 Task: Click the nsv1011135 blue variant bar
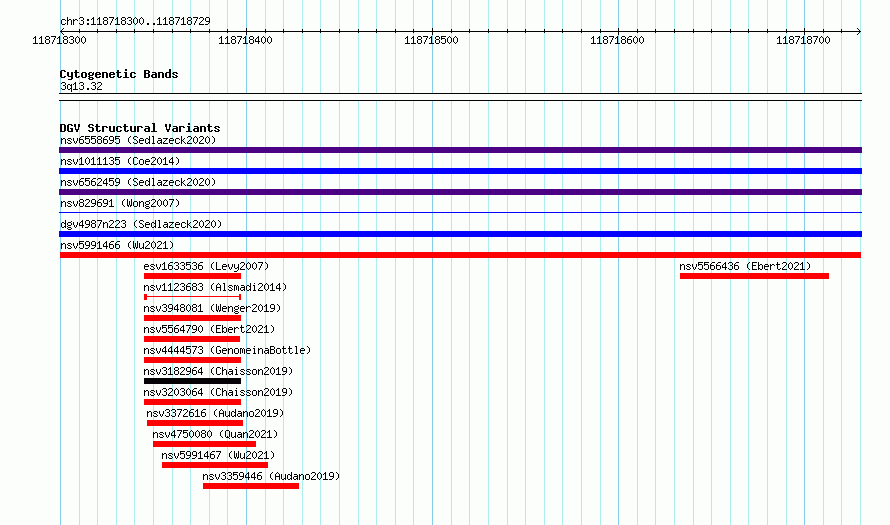pyautogui.click(x=460, y=171)
